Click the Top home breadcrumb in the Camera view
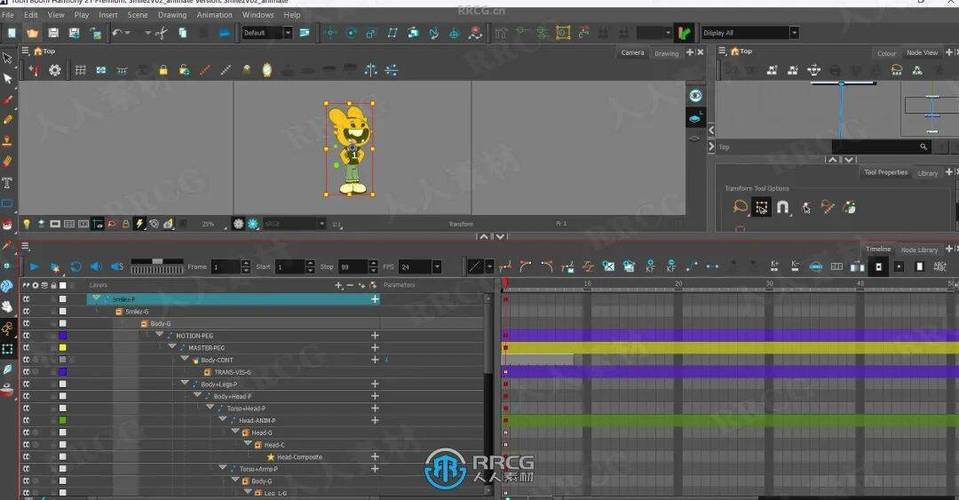This screenshot has width=959, height=500. (45, 51)
